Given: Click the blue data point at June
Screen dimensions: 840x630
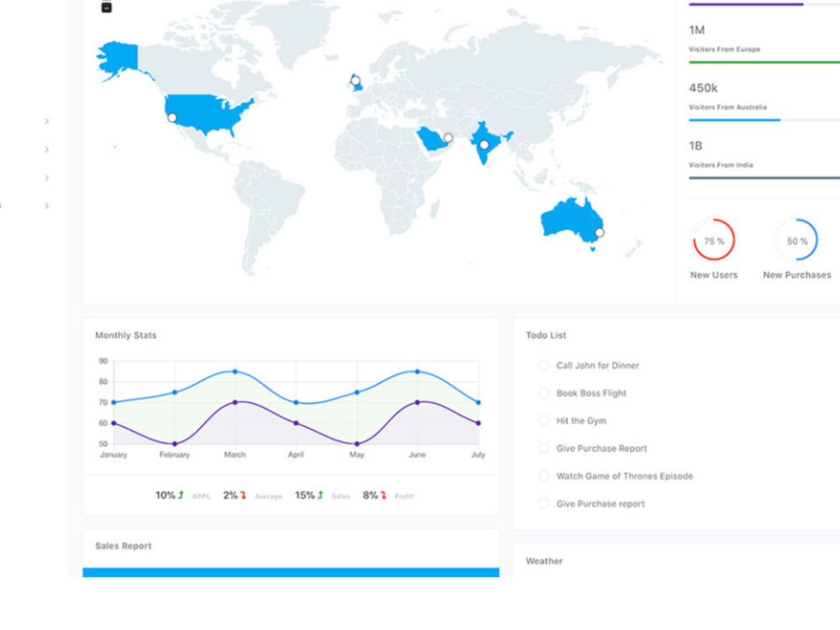Looking at the screenshot, I should [x=417, y=371].
